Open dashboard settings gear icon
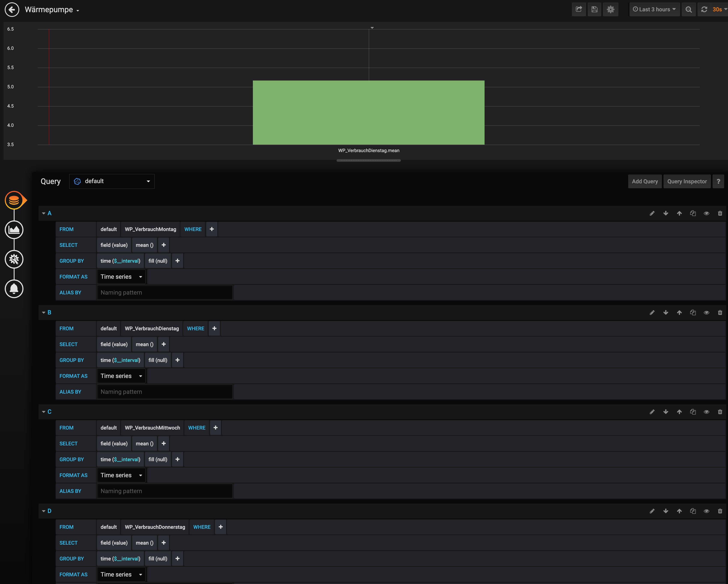Viewport: 728px width, 584px height. [610, 9]
